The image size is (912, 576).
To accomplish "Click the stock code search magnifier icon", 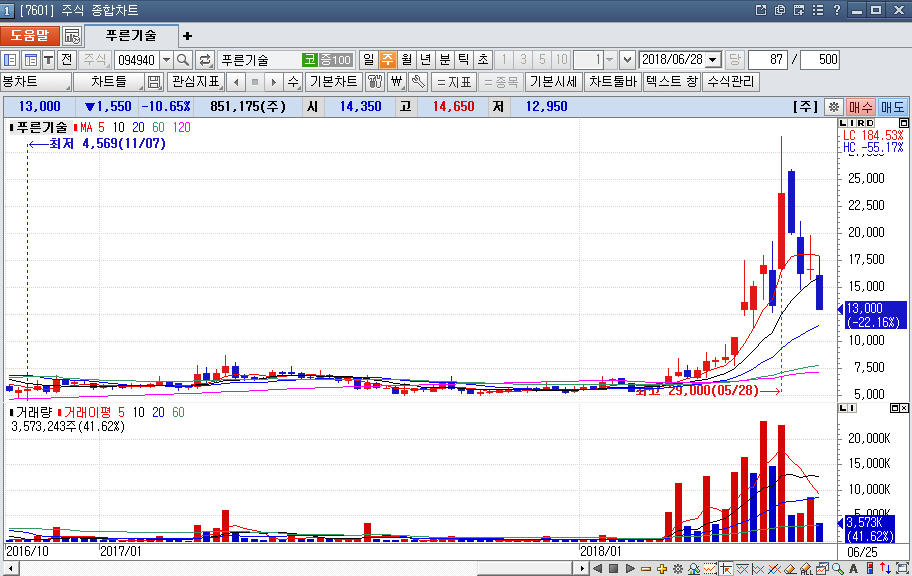I will pos(183,60).
